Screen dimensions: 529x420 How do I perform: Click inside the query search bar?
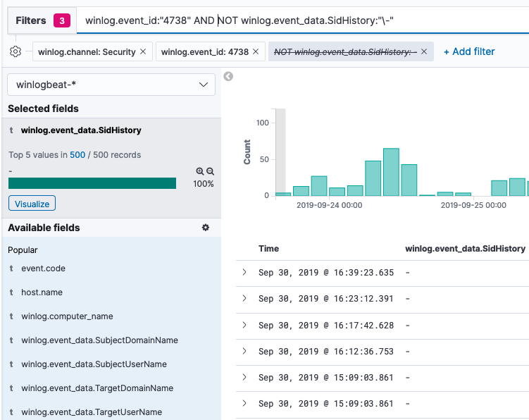click(x=303, y=20)
